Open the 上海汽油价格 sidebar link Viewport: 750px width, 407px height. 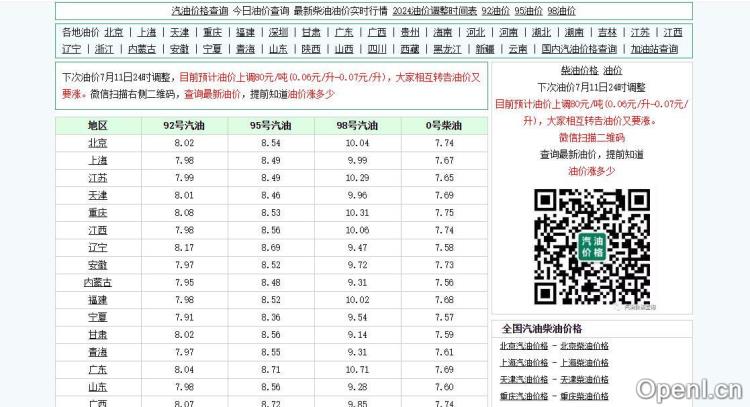(x=524, y=363)
